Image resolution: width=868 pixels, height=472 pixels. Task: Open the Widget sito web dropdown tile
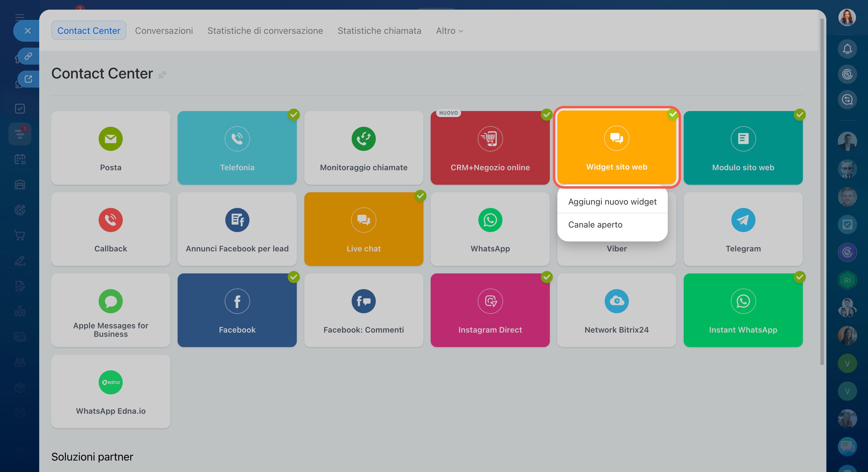pos(616,147)
